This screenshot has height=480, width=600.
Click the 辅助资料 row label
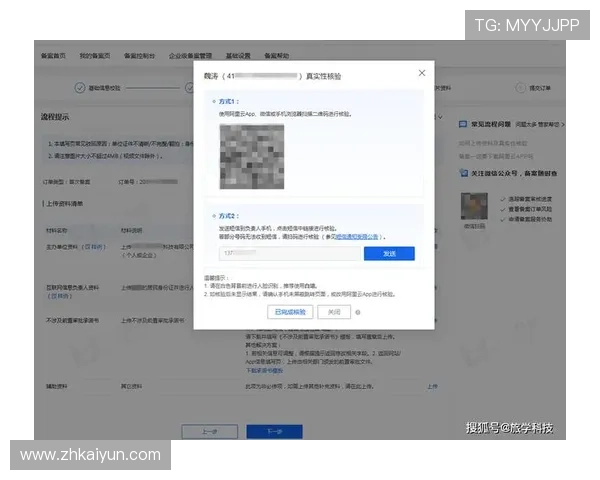[x=57, y=387]
